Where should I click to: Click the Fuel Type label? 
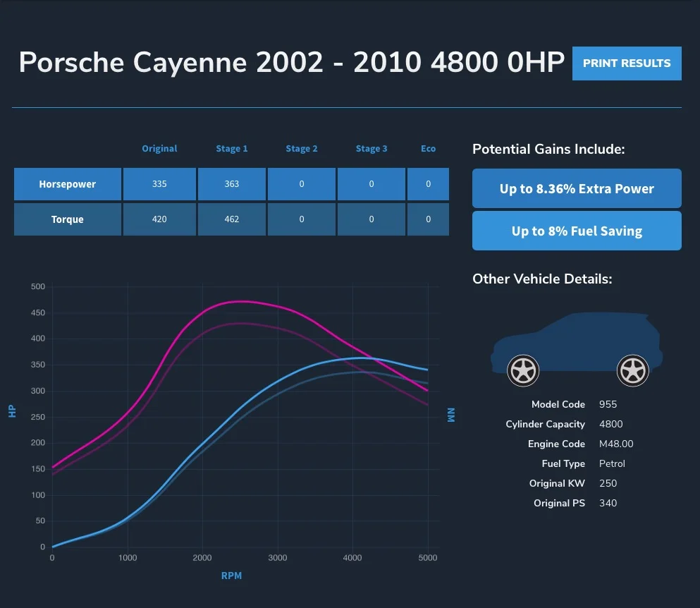563,463
